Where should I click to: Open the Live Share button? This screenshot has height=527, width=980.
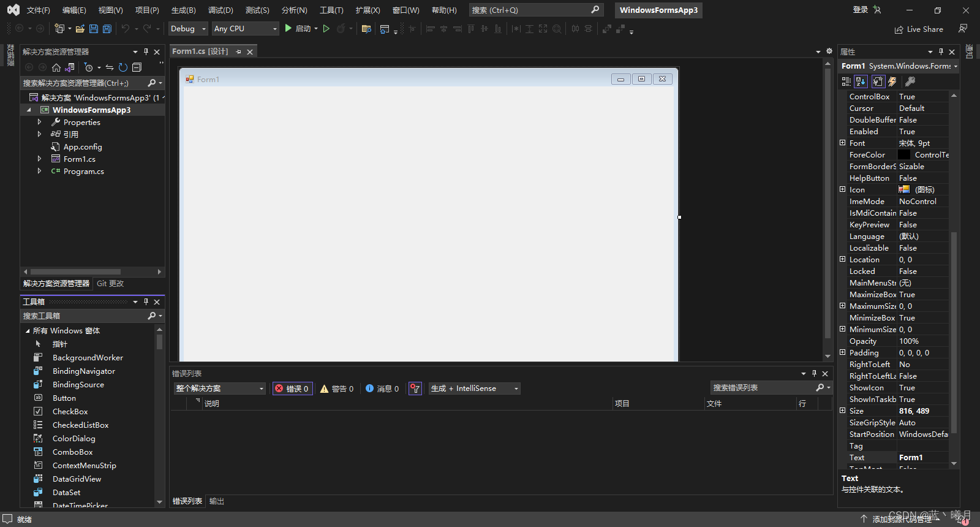919,29
